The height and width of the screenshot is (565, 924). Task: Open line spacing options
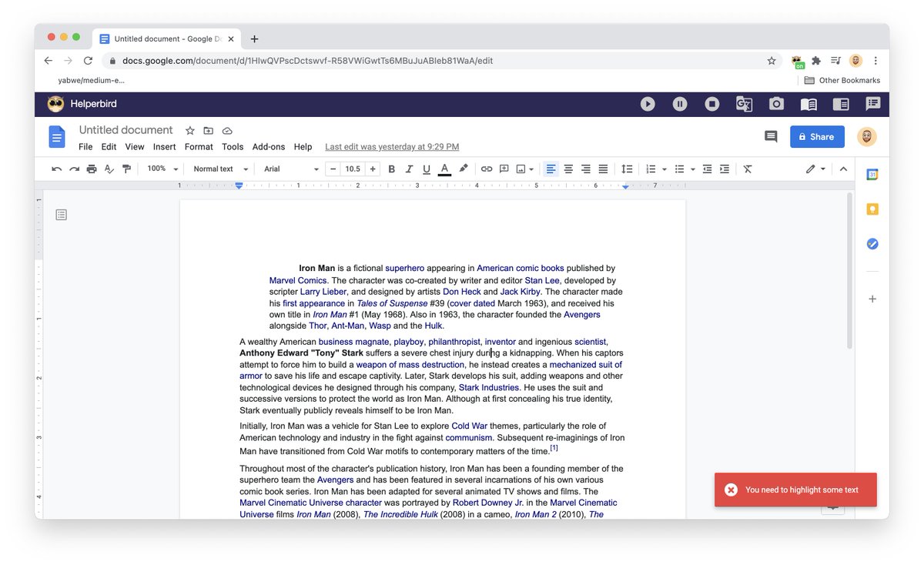(627, 169)
